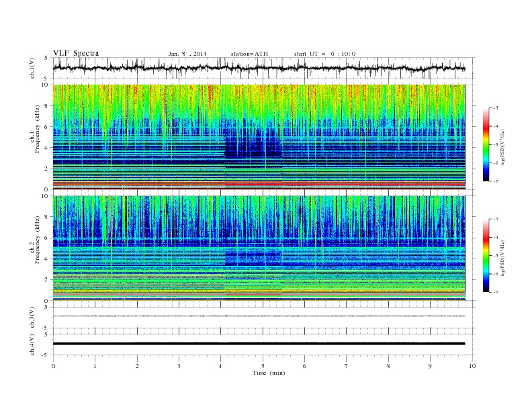Click inside the ch.2 spectrogram panel
532x411 pixels.
point(259,248)
